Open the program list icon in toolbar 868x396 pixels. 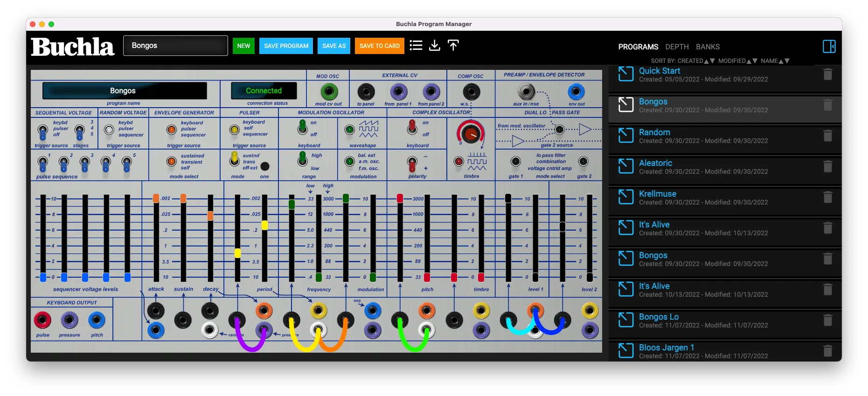pos(416,45)
